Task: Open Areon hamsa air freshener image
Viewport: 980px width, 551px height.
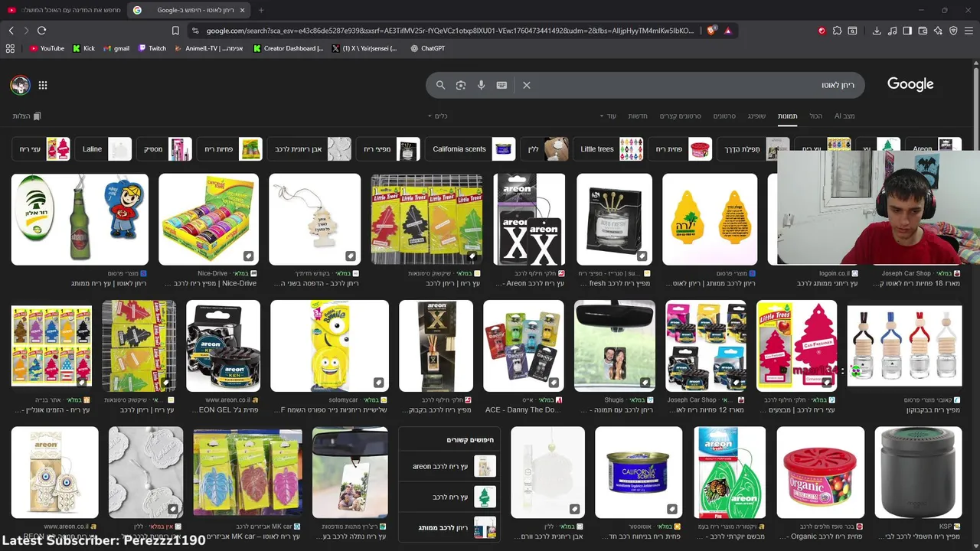Action: (x=54, y=472)
